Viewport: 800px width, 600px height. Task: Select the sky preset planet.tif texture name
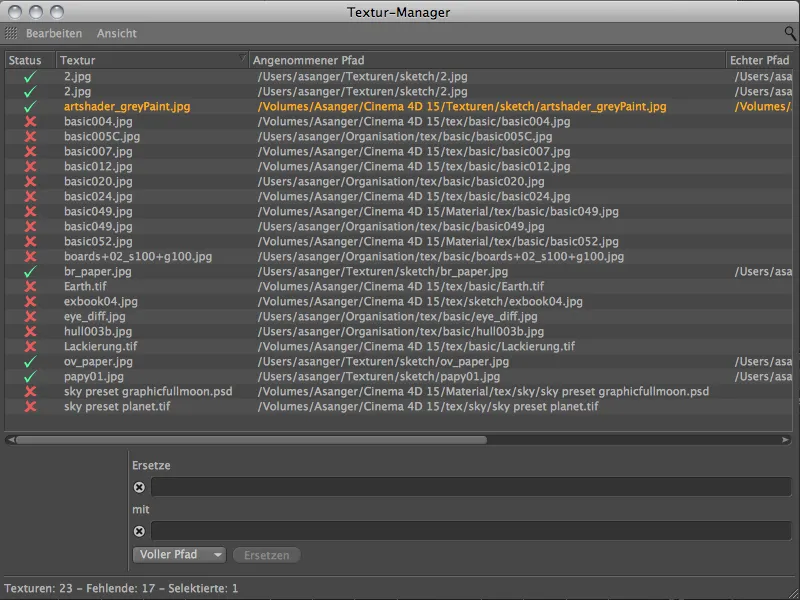click(x=117, y=407)
